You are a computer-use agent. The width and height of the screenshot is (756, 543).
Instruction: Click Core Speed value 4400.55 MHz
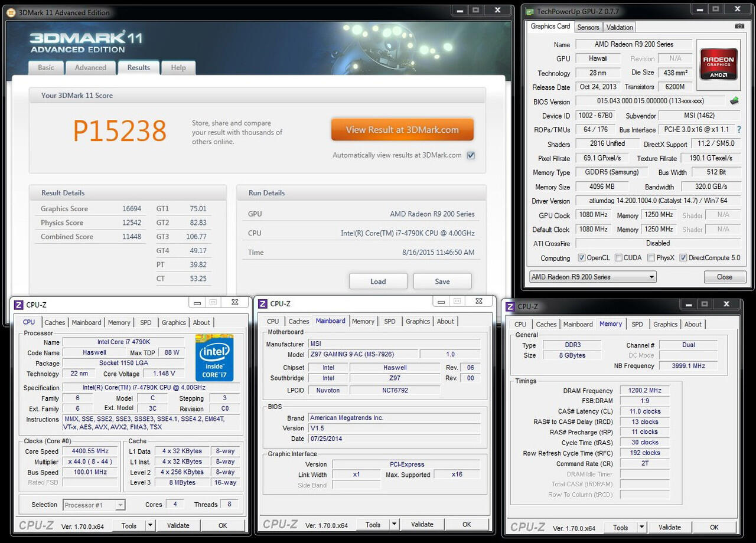[x=90, y=452]
